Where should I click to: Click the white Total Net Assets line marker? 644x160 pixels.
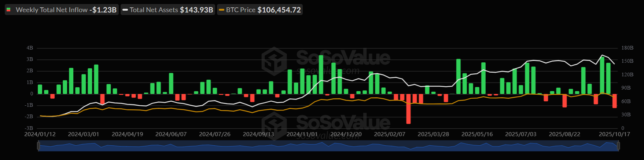click(x=125, y=10)
